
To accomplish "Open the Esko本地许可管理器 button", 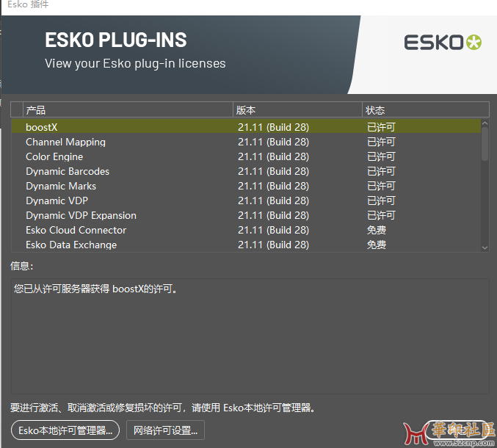I will 65,430.
